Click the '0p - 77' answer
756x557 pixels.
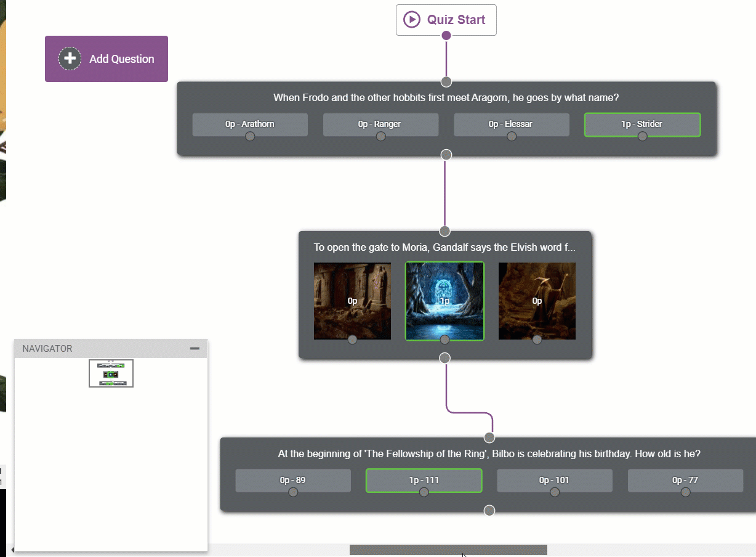(x=685, y=480)
